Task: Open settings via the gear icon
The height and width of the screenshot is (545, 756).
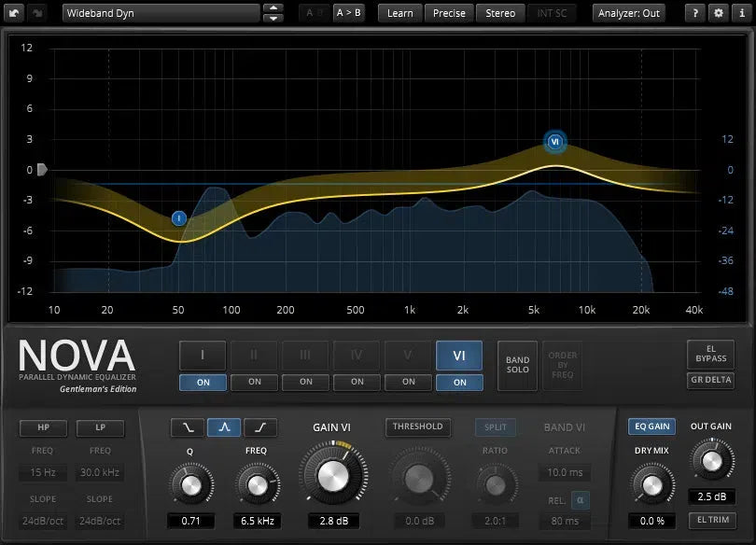Action: [718, 13]
